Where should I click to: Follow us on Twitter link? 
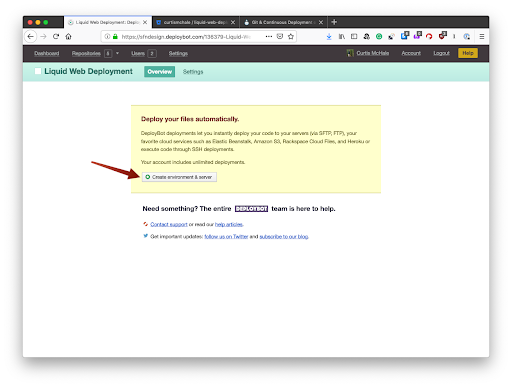pos(226,237)
